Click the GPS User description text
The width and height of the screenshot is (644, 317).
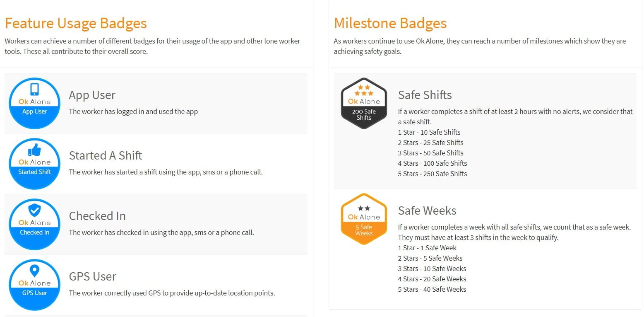(172, 293)
